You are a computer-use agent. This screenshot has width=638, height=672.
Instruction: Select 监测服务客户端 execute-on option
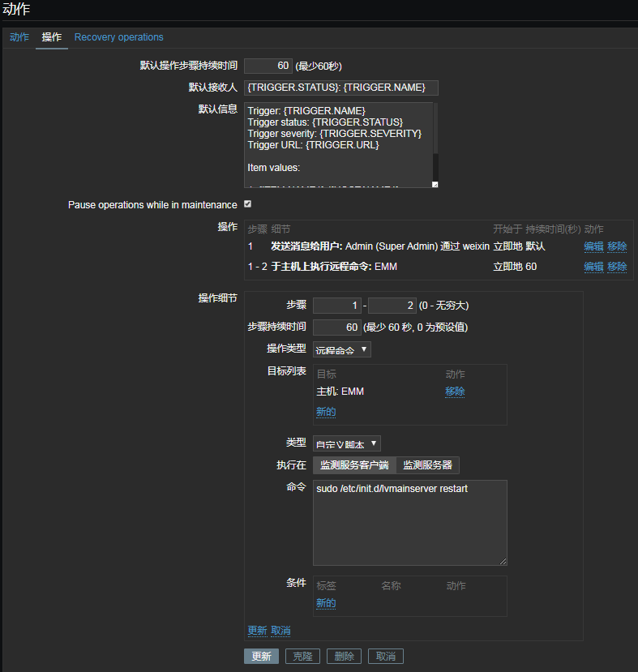tap(354, 465)
